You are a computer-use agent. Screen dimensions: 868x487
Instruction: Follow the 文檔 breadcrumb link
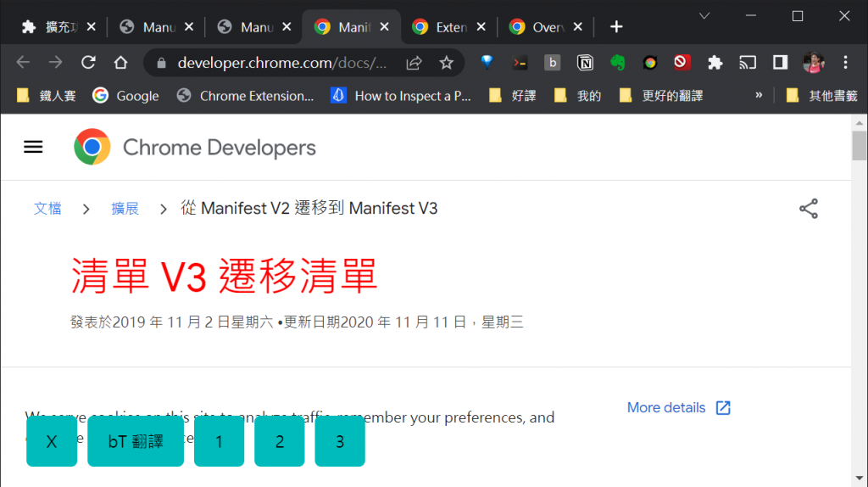click(x=47, y=209)
